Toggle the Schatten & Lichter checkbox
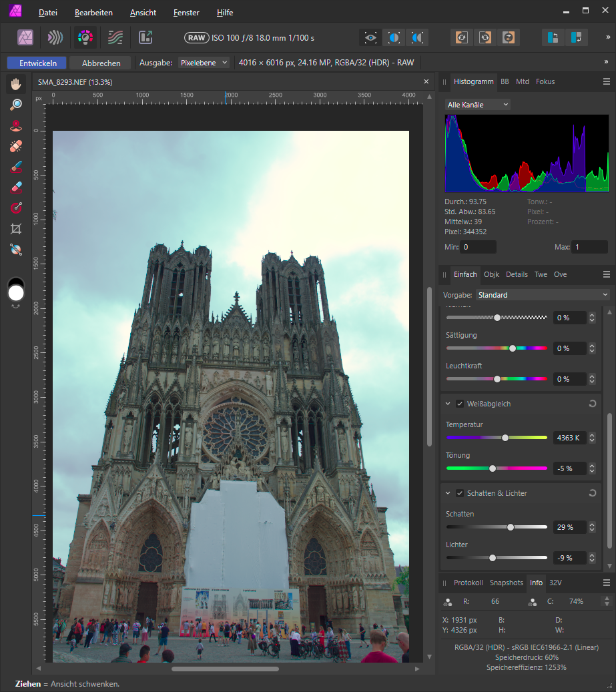The width and height of the screenshot is (616, 692). (x=460, y=493)
